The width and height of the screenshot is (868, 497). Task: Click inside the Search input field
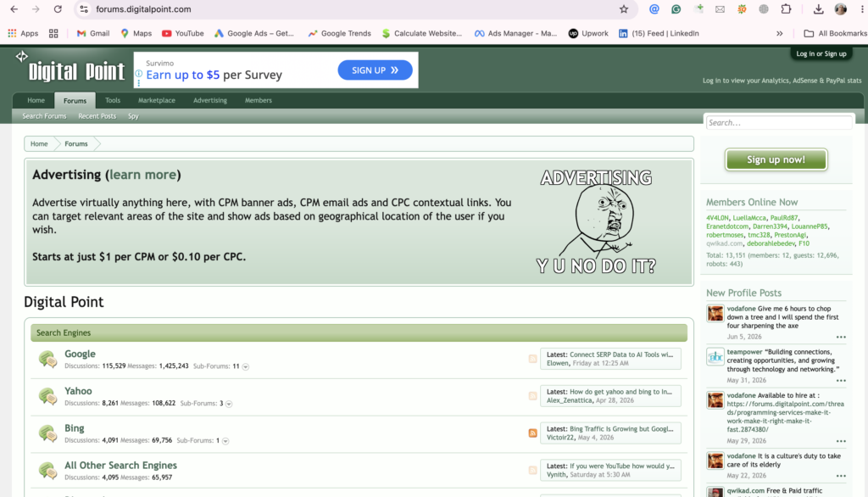[779, 122]
